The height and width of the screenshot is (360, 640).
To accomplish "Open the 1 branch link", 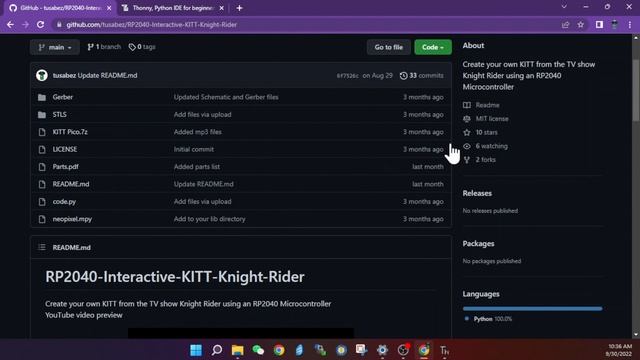I will [x=104, y=47].
